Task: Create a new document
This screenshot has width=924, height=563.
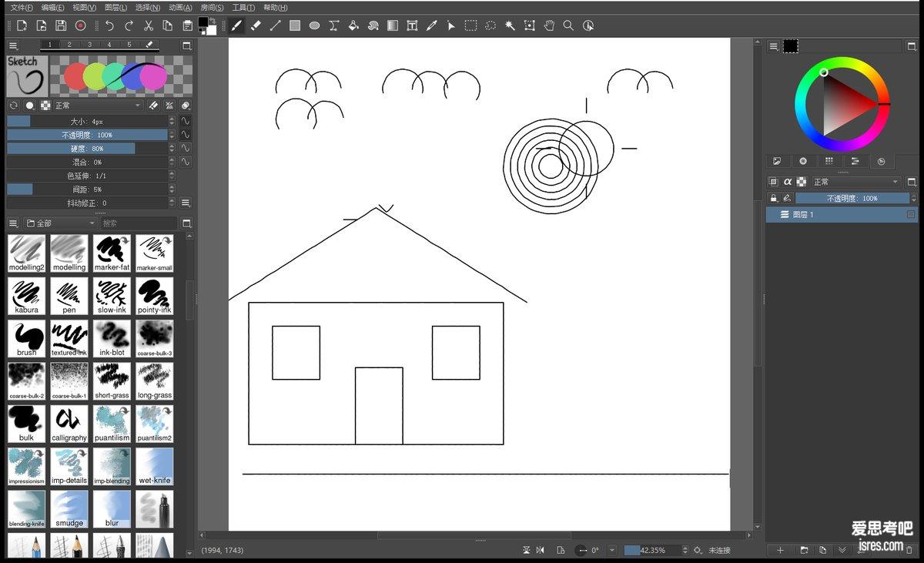Action: pyautogui.click(x=22, y=25)
